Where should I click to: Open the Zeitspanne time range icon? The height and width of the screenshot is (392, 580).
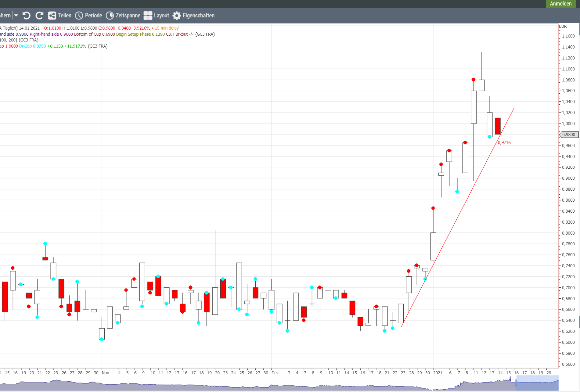[x=110, y=16]
